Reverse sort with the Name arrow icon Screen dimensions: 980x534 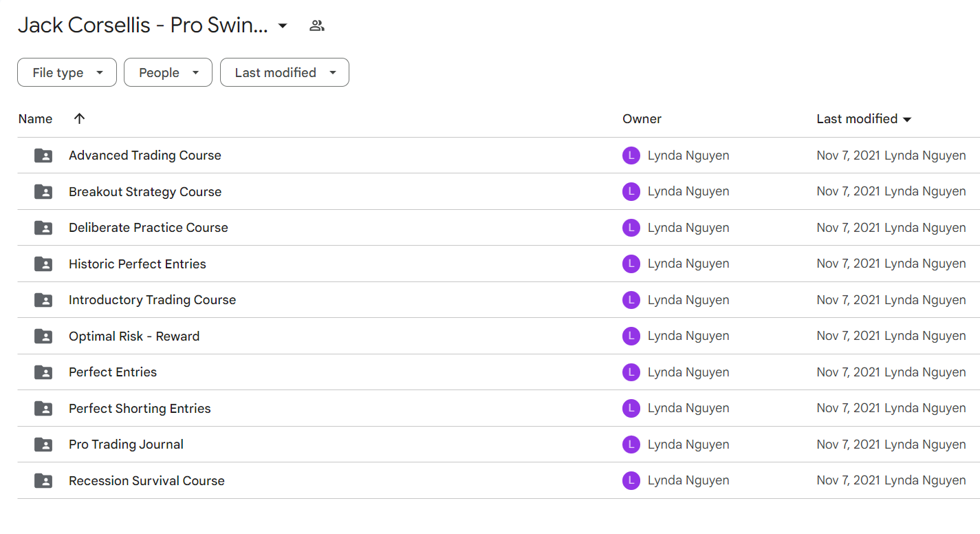click(79, 118)
